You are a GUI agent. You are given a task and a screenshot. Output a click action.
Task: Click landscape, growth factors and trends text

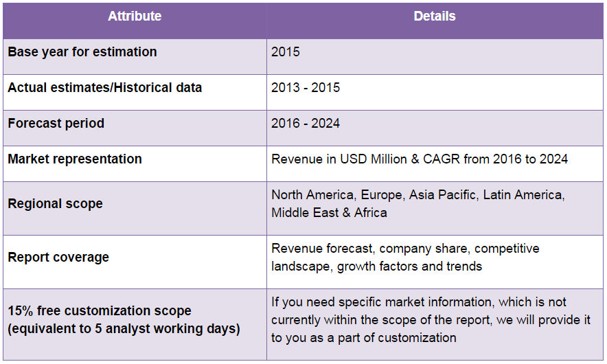(377, 266)
